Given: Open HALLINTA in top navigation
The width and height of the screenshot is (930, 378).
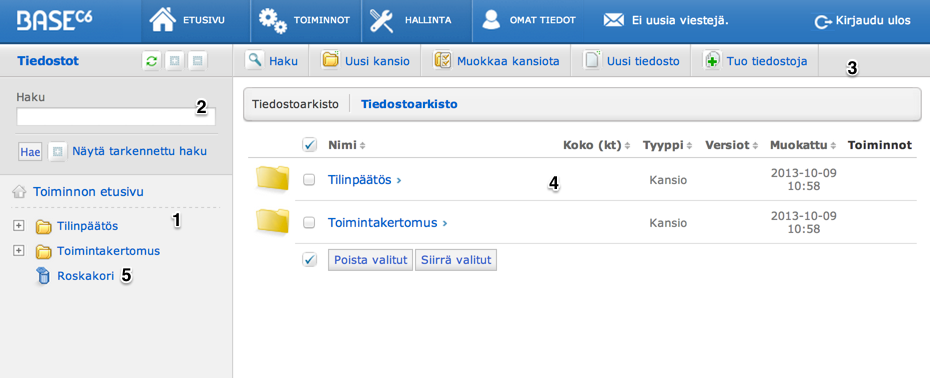Looking at the screenshot, I should click(x=428, y=20).
